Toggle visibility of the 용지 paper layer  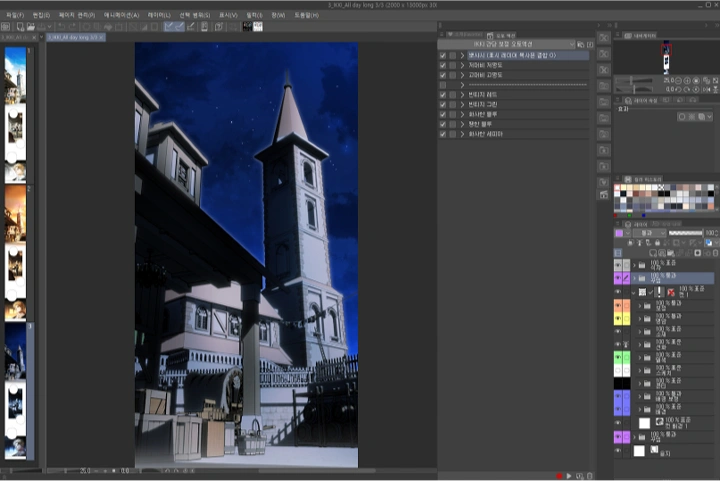click(x=618, y=451)
